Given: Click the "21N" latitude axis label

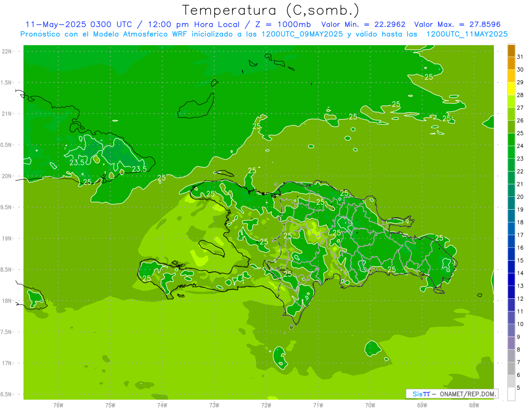Looking at the screenshot, I should [8, 114].
